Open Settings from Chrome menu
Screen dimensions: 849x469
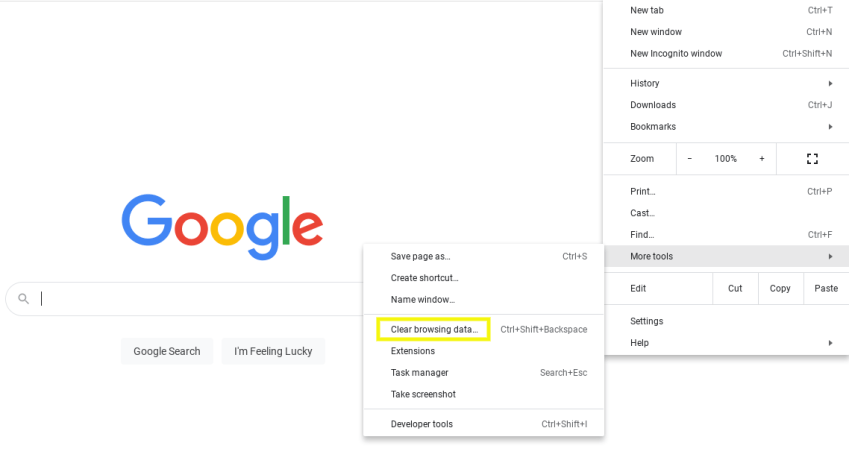point(647,321)
